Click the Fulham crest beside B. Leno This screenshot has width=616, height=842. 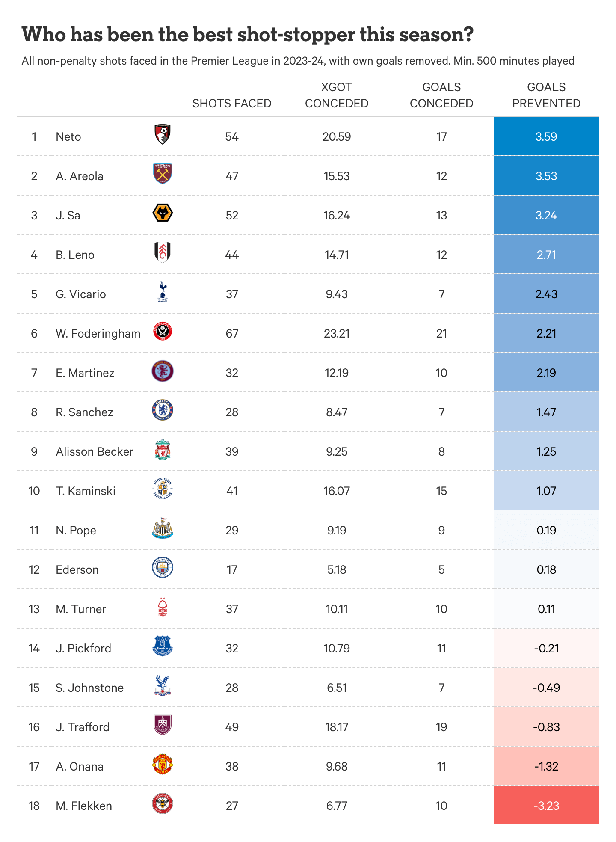pos(163,252)
